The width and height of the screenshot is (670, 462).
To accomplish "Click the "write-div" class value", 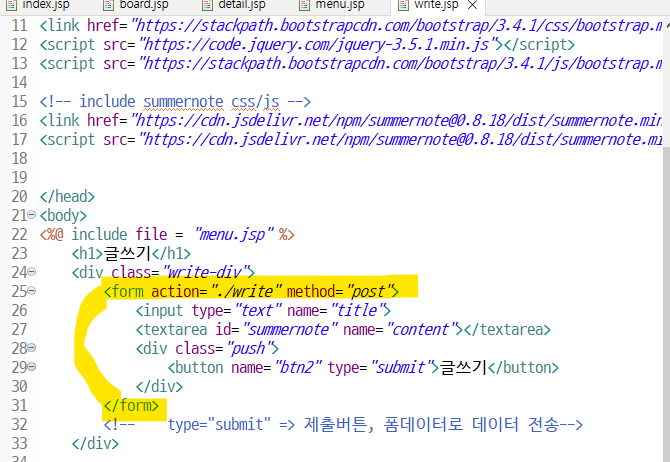I will click(x=205, y=272).
